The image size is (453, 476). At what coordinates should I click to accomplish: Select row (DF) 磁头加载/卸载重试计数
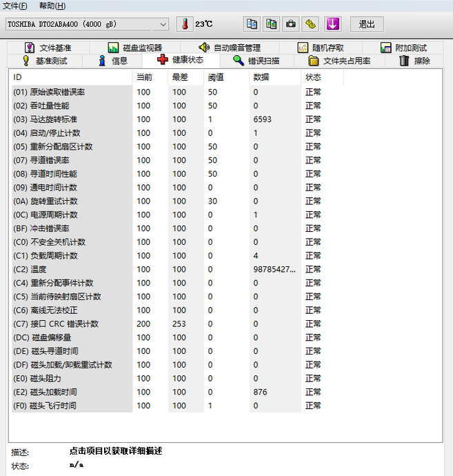point(177,365)
